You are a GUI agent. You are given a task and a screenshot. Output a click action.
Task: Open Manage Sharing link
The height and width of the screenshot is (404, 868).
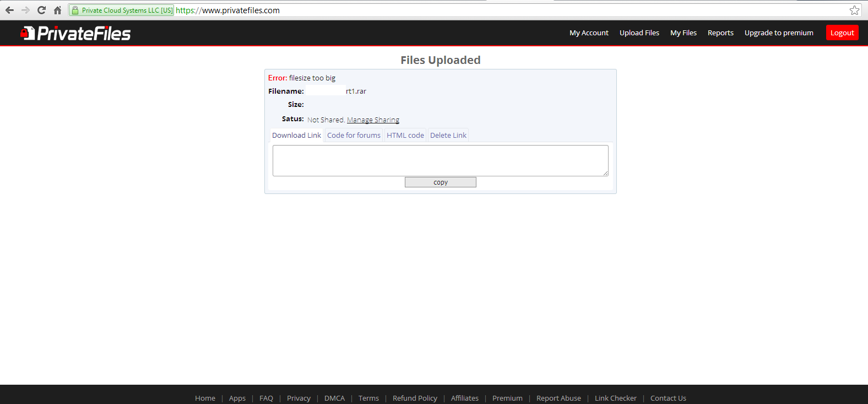point(373,120)
